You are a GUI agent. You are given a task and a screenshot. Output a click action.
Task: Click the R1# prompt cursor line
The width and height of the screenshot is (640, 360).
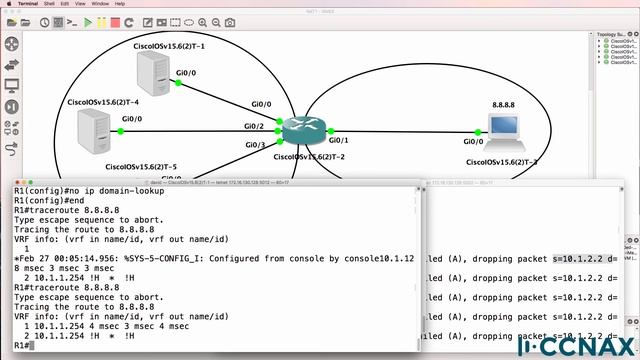coord(24,346)
